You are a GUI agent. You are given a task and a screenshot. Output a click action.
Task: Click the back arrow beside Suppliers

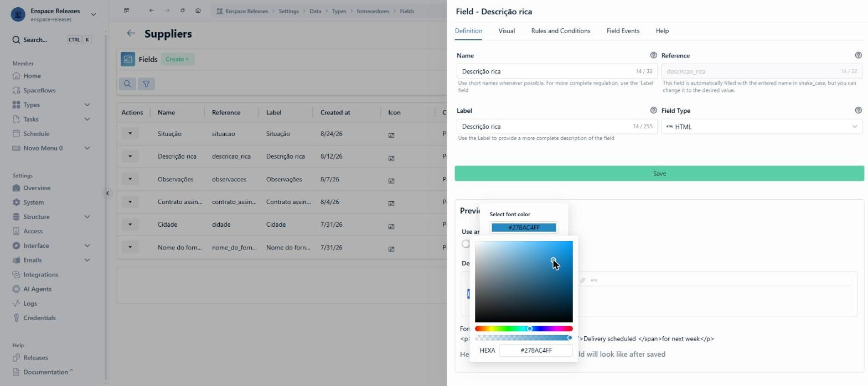[x=131, y=34]
